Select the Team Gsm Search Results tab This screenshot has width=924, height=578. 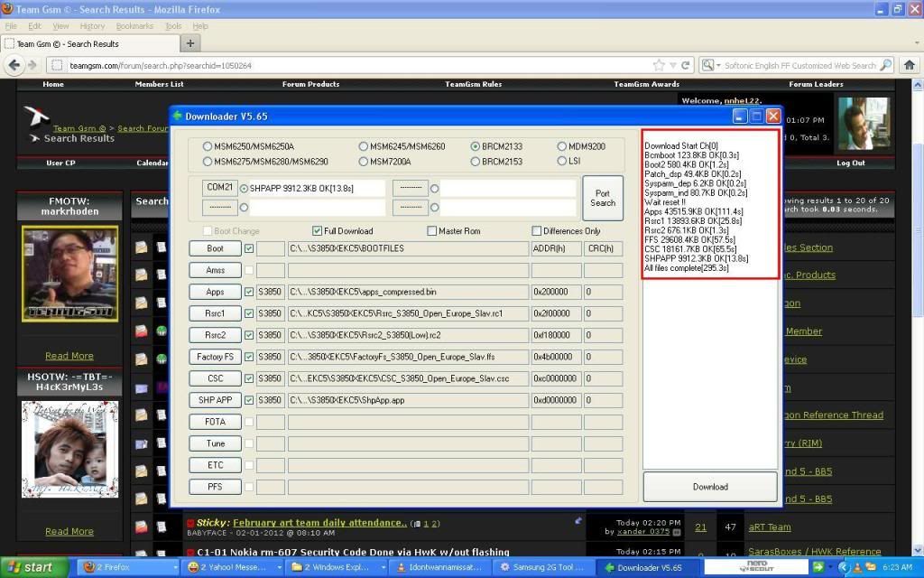click(89, 43)
